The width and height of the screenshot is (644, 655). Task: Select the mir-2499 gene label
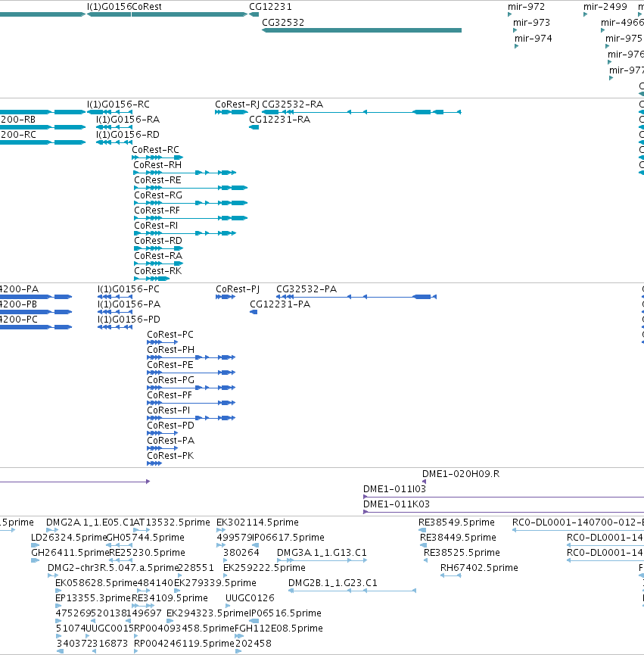[x=605, y=7]
